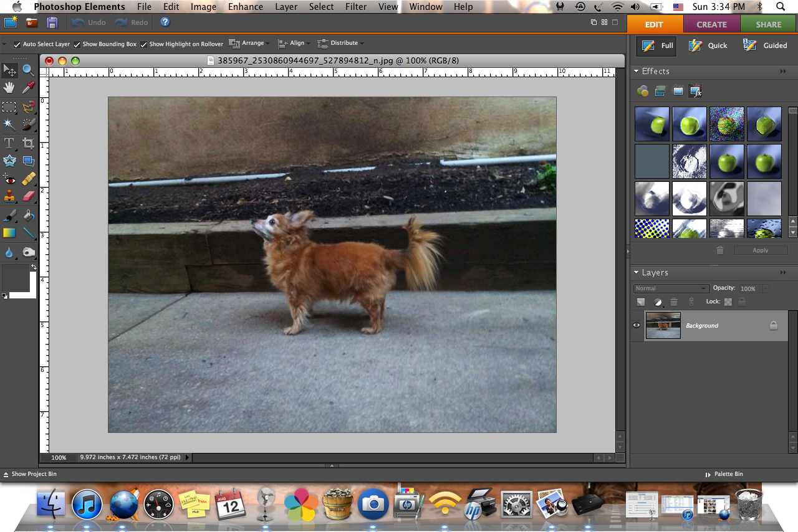Open the Filter menu

click(356, 7)
